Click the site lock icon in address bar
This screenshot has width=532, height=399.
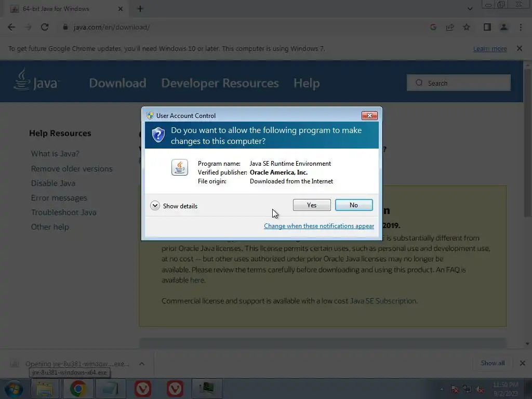click(x=65, y=27)
